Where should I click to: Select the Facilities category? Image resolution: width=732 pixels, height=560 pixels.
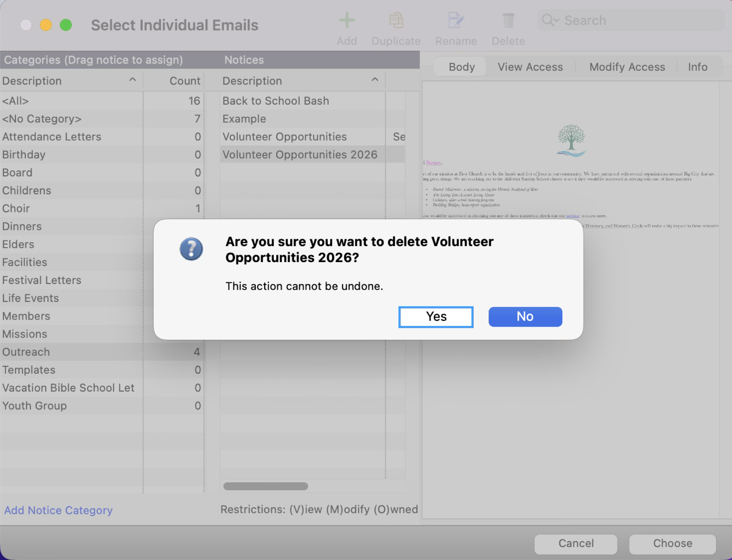click(77, 262)
